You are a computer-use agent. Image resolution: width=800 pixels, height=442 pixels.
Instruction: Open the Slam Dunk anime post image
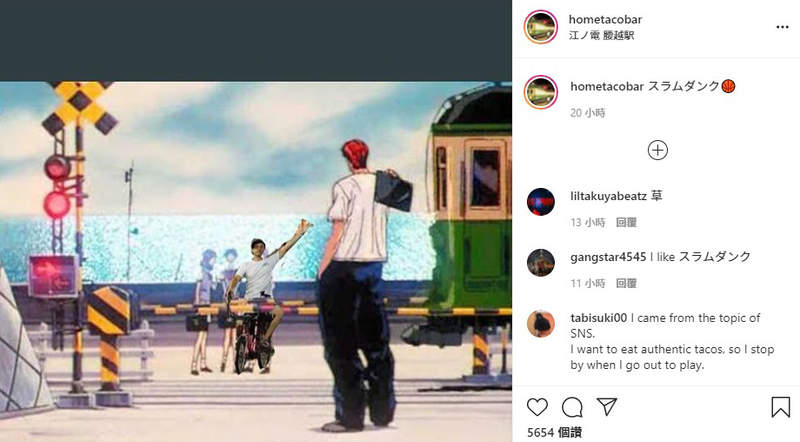click(x=256, y=261)
